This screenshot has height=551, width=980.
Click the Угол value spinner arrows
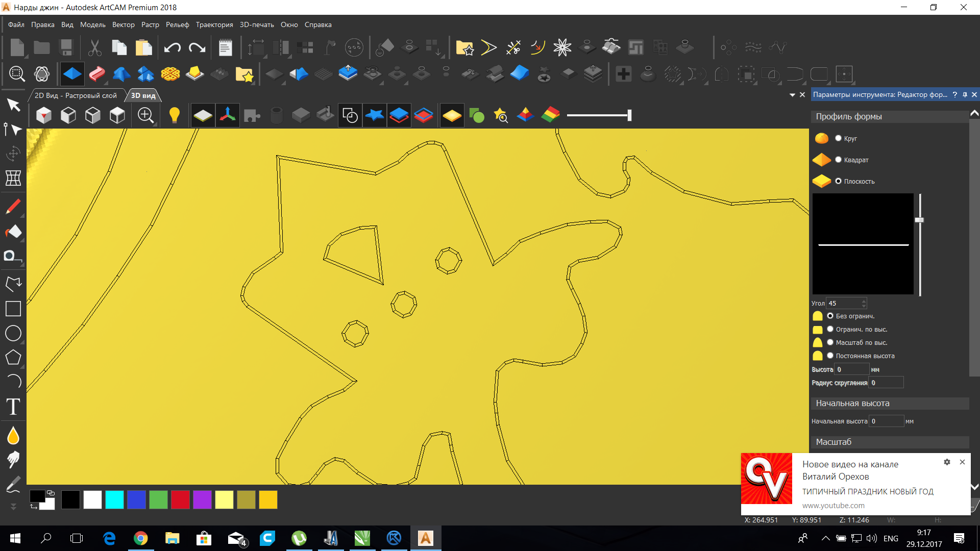864,303
